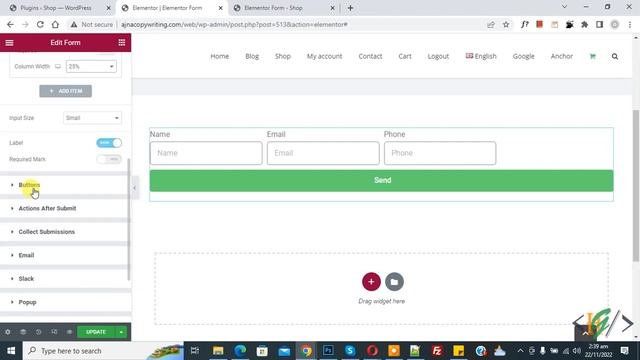
Task: Open new browser tab
Action: pyautogui.click(x=350, y=8)
